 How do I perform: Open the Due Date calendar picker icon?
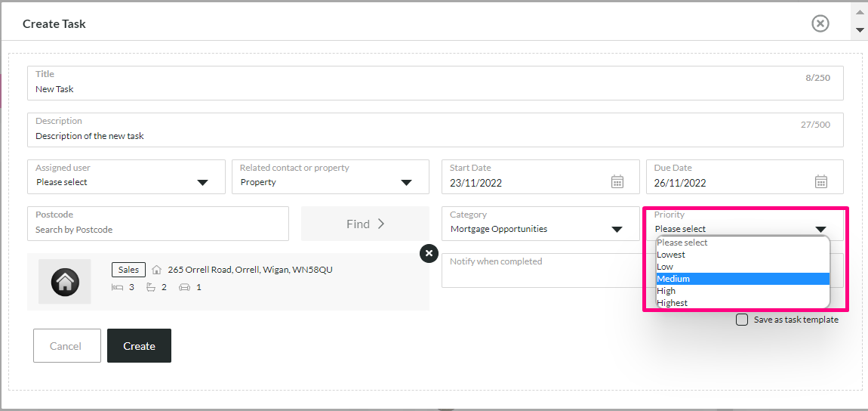click(x=821, y=181)
